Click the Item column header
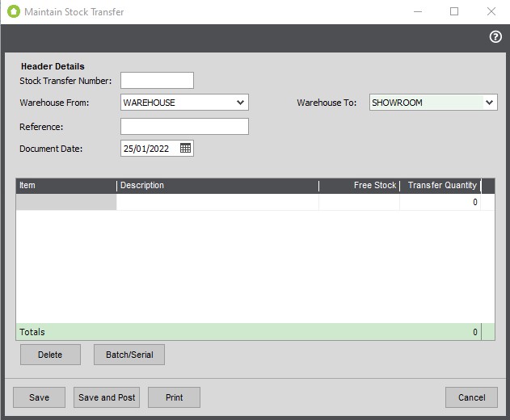 click(66, 185)
